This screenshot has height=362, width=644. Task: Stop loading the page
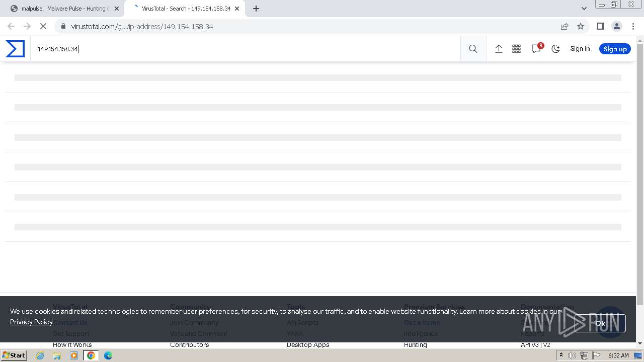tap(43, 26)
